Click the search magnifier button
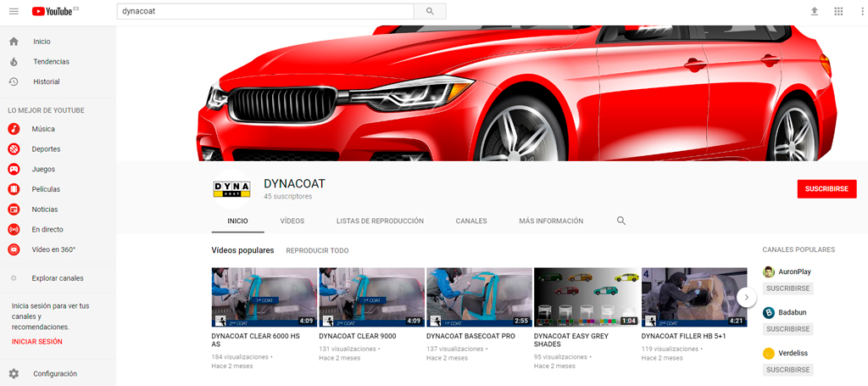Image resolution: width=868 pixels, height=386 pixels. tap(430, 11)
